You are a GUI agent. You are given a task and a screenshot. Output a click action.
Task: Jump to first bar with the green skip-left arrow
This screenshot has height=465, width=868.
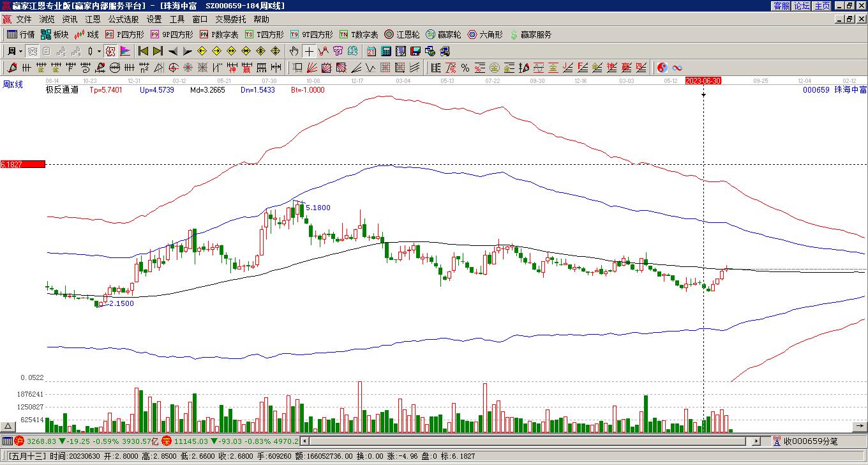point(144,51)
